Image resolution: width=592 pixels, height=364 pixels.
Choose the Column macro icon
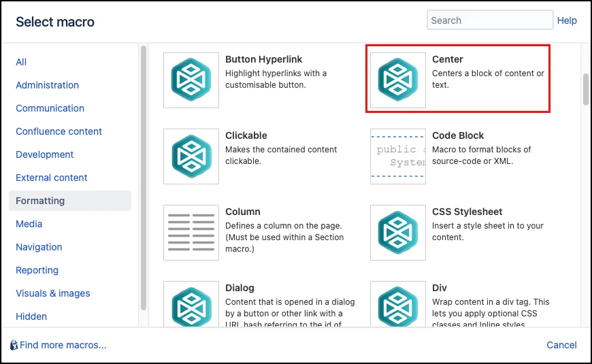pyautogui.click(x=191, y=233)
